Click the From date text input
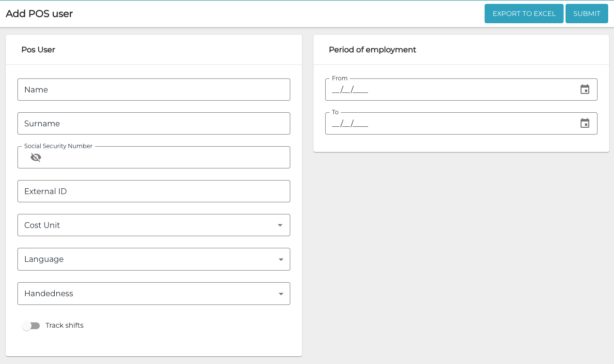Image resolution: width=614 pixels, height=364 pixels. [451, 90]
